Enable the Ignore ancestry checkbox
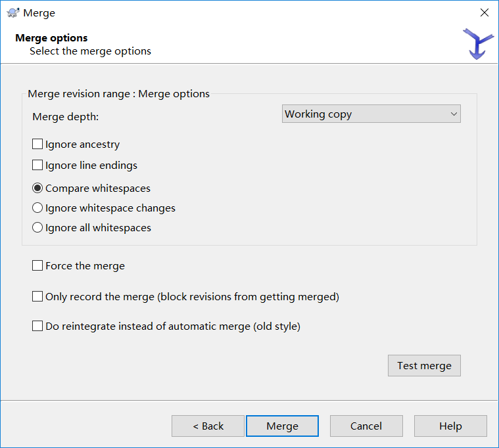Viewport: 499px width, 448px height. coord(37,144)
